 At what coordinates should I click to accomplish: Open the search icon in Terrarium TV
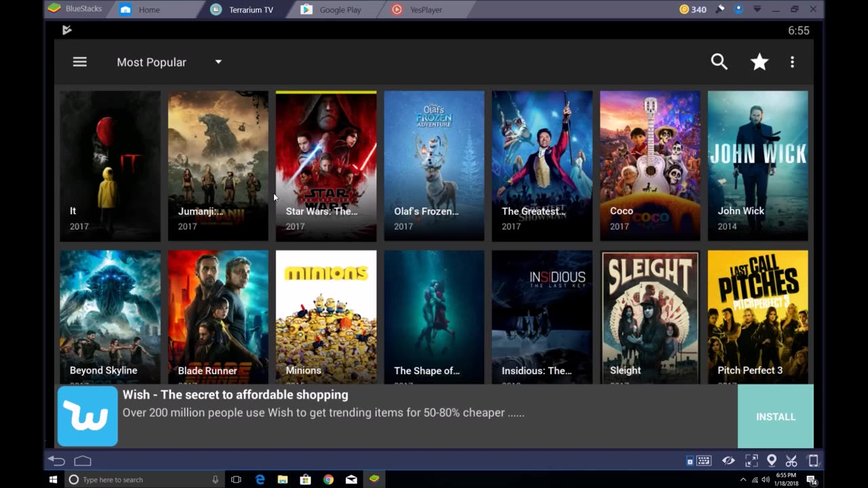(x=719, y=62)
